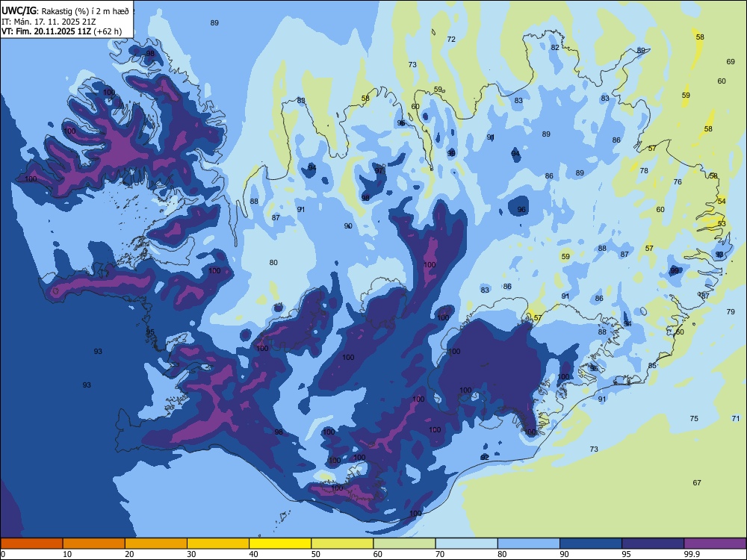Click the map value '99' in the east
This screenshot has height=560, width=747.
tap(675, 270)
